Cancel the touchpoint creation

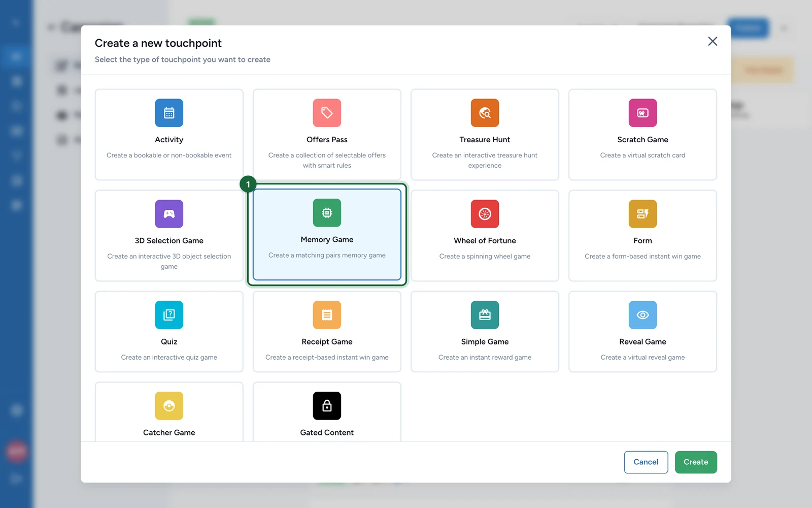(646, 462)
